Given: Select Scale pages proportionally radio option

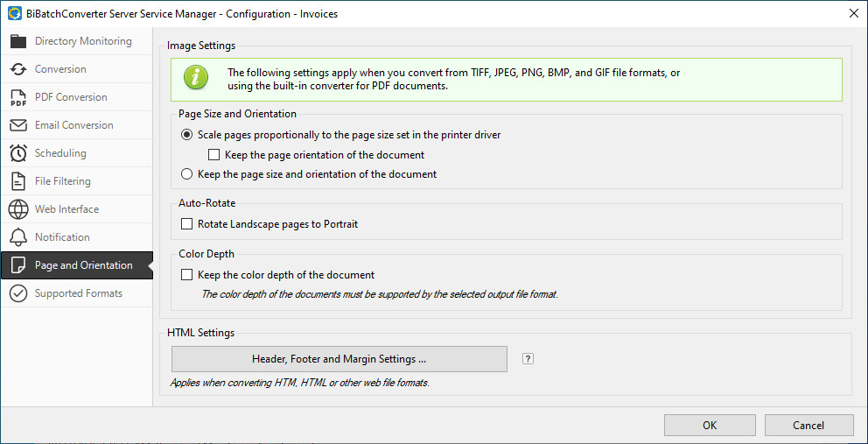Looking at the screenshot, I should tap(186, 136).
